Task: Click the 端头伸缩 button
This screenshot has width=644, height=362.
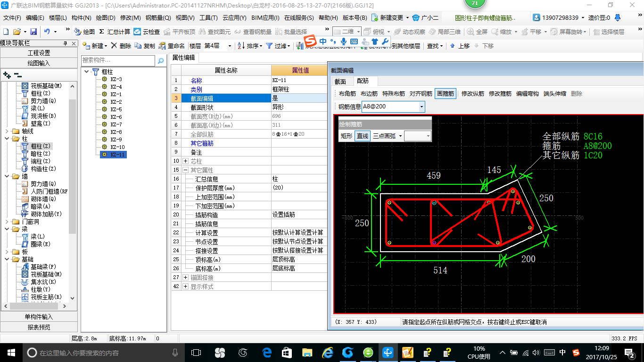Action: (x=555, y=93)
